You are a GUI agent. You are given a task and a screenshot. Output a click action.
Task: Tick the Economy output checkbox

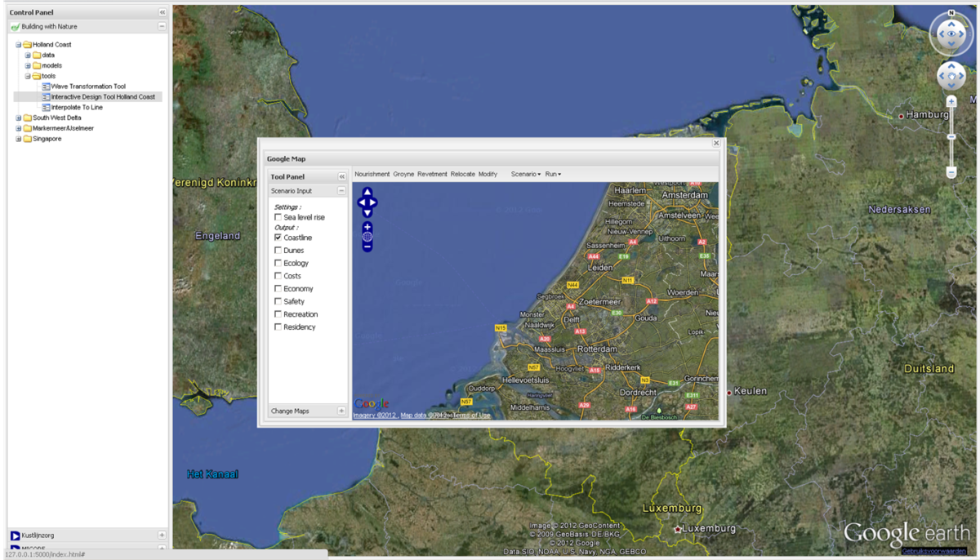278,289
